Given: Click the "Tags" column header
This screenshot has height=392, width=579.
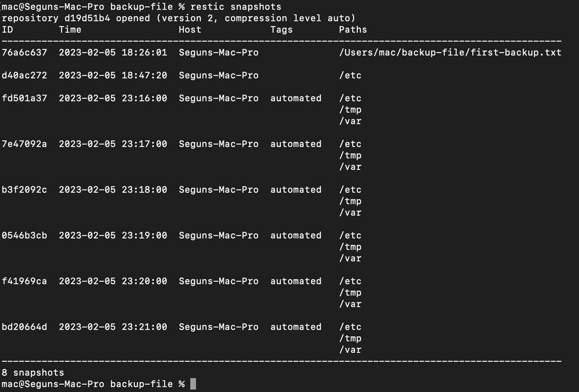Looking at the screenshot, I should tap(281, 30).
